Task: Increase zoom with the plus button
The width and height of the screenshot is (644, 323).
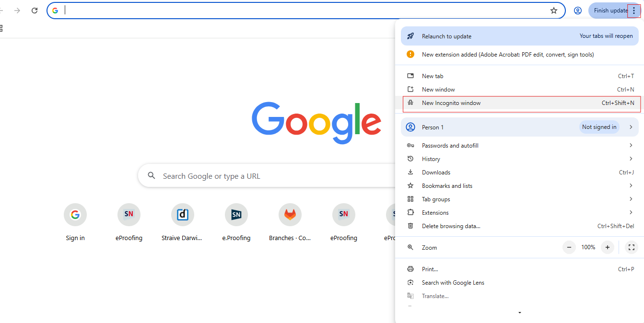Action: (607, 247)
